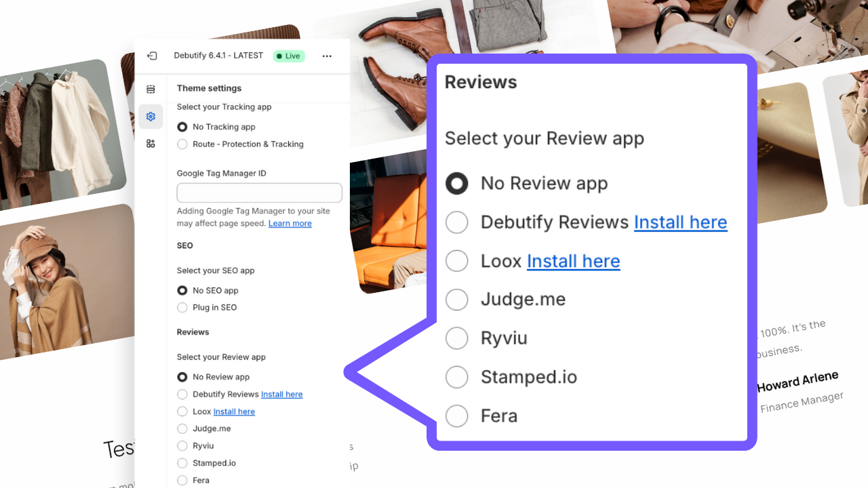868x488 pixels.
Task: Click the Debutify 6.4.1 - LATEST theme title
Action: coord(218,56)
